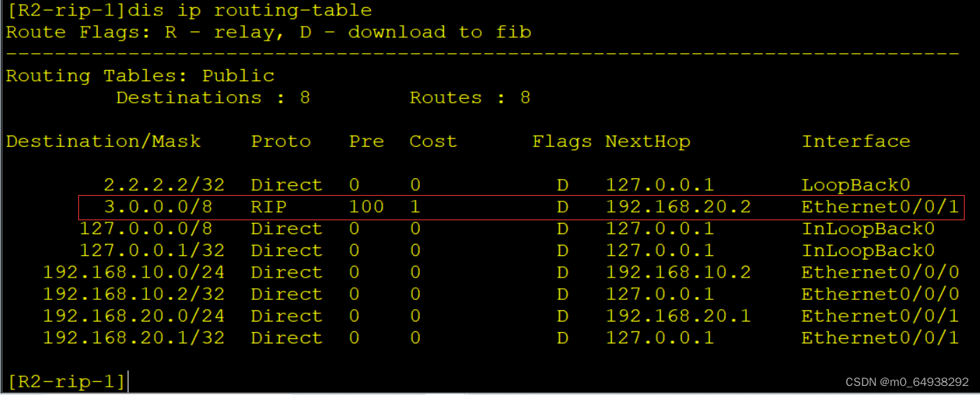
Task: Click the command line 'dis ip routing-table'
Action: [251, 10]
